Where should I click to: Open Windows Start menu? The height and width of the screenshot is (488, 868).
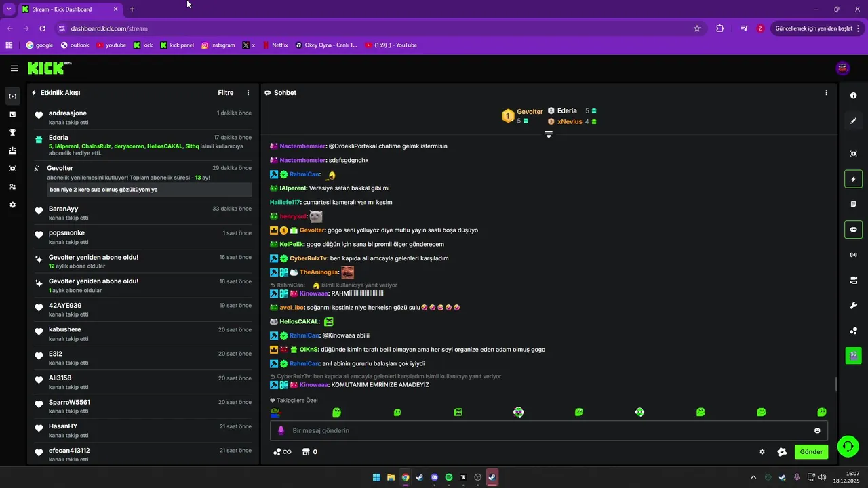click(x=376, y=477)
